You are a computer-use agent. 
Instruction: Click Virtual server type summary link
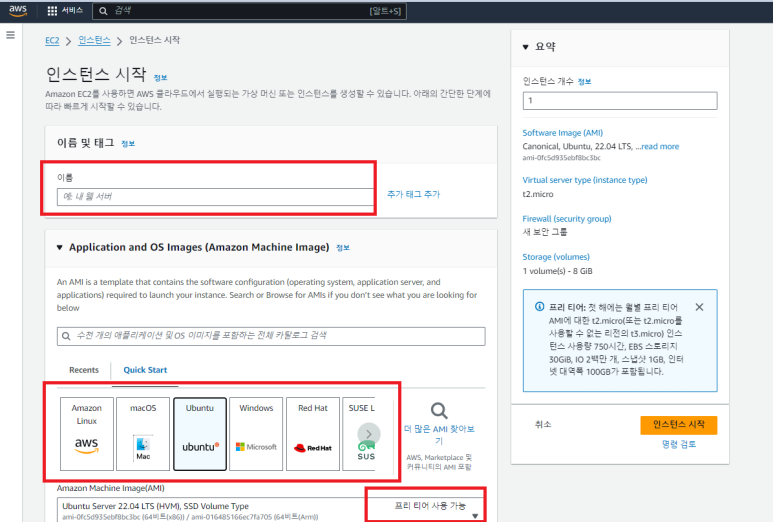tap(585, 180)
